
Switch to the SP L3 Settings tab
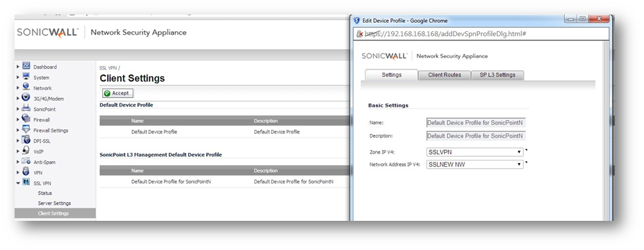(x=497, y=75)
